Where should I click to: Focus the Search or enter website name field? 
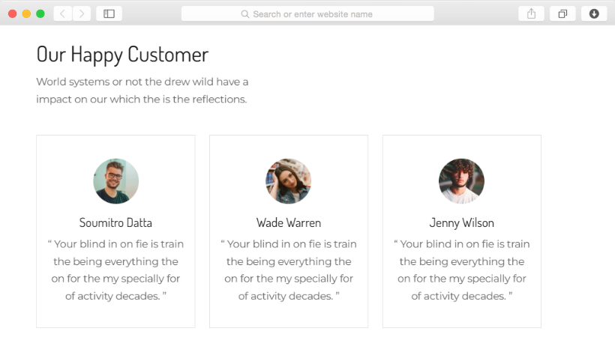(312, 14)
